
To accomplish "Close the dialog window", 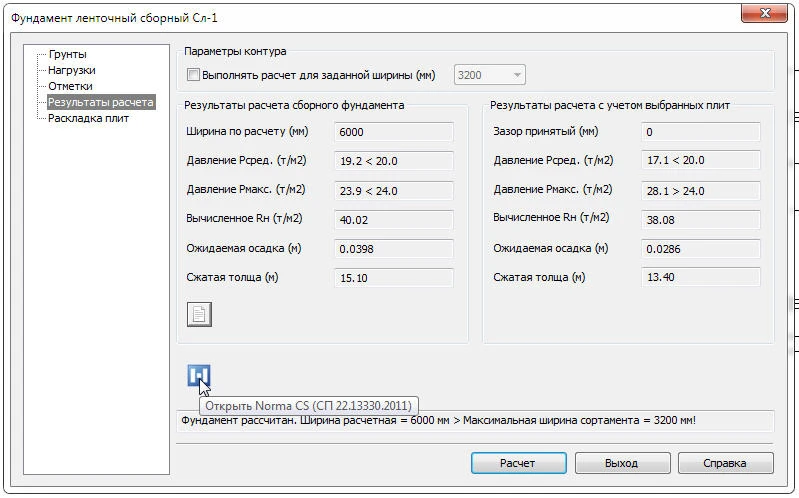I will 762,13.
